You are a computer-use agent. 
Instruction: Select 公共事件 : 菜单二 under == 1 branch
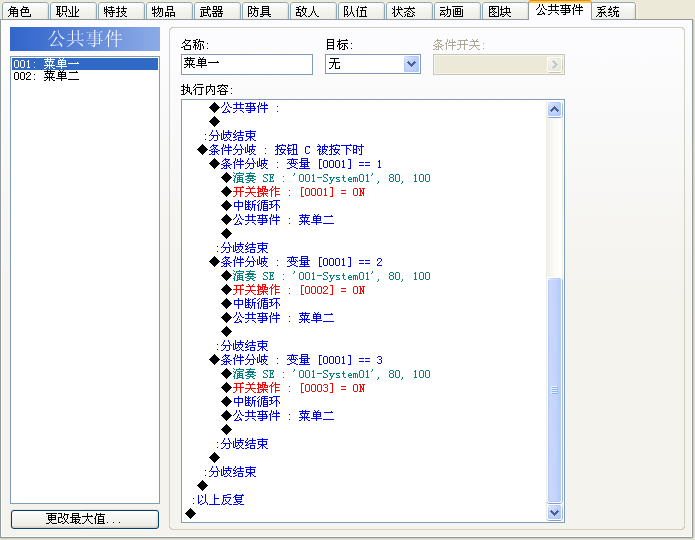coord(277,220)
